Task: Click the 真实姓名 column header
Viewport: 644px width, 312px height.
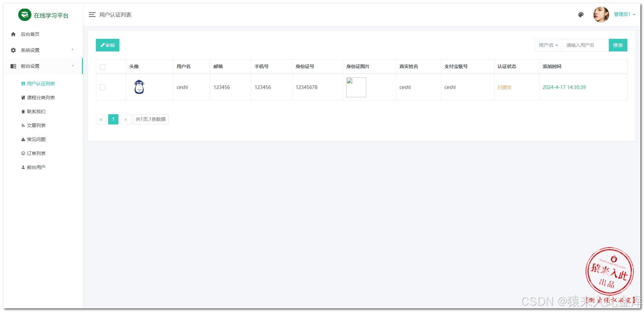Action: (x=408, y=66)
